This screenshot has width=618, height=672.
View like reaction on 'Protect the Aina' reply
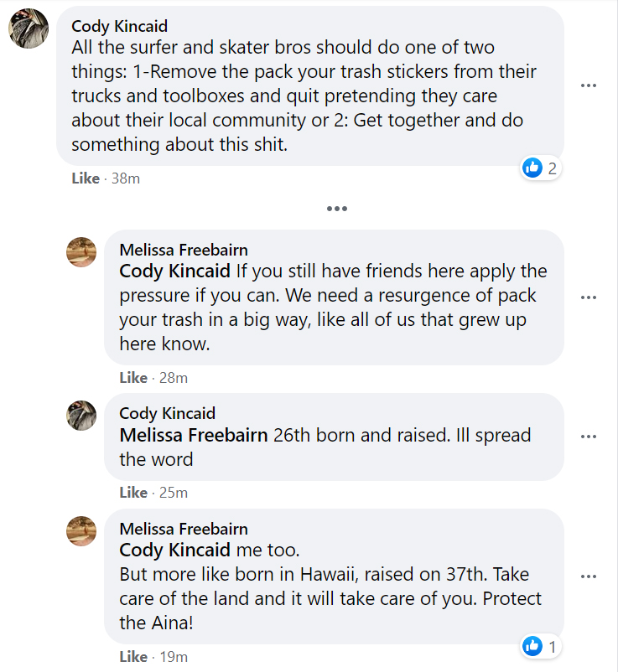[x=540, y=646]
